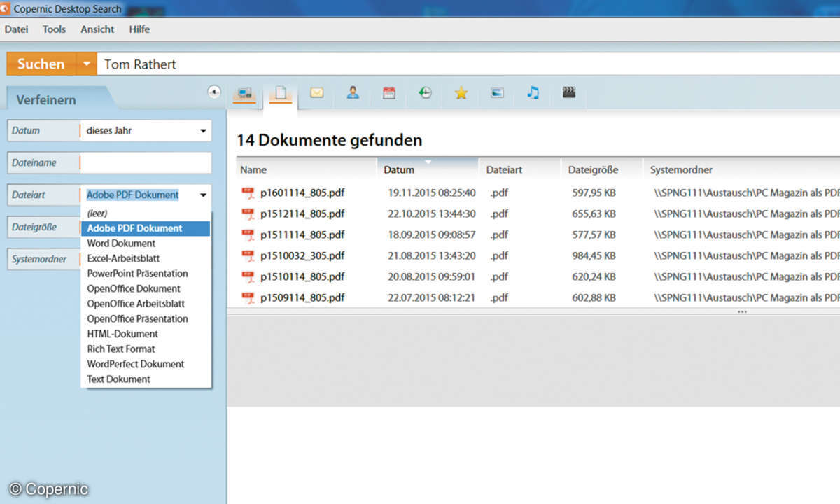This screenshot has width=840, height=504.
Task: Open the Contacts person category
Action: tap(353, 92)
